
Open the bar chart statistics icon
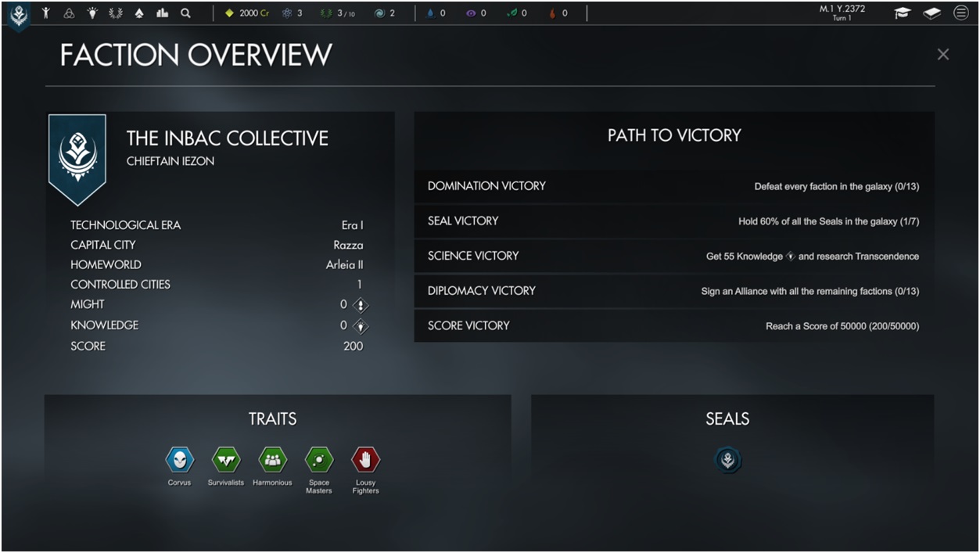[x=163, y=13]
